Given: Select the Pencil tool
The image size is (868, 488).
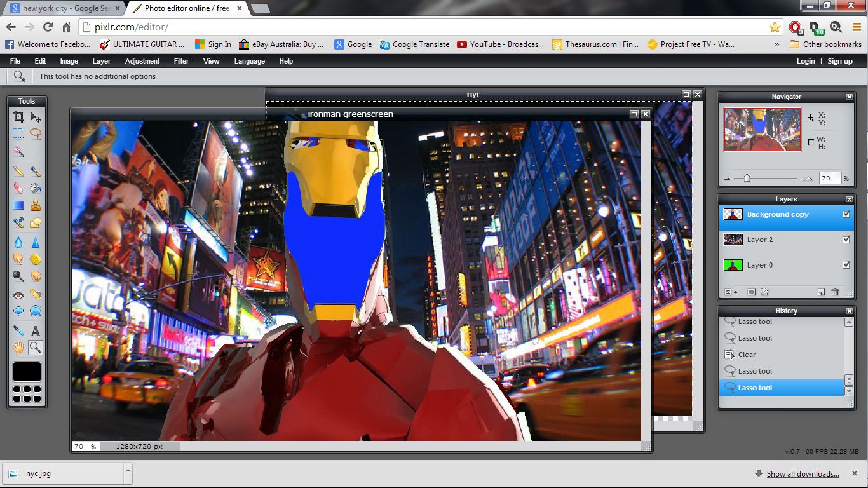Looking at the screenshot, I should coord(18,171).
